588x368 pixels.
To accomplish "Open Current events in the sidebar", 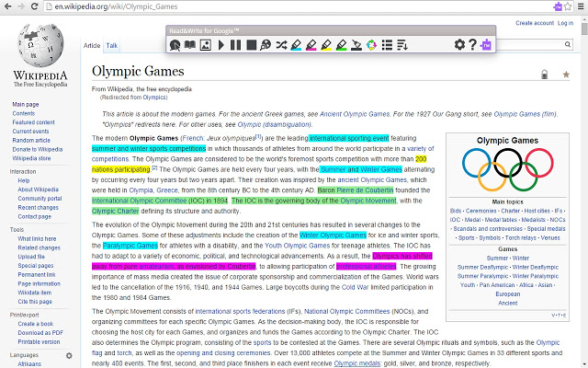I will click(30, 132).
